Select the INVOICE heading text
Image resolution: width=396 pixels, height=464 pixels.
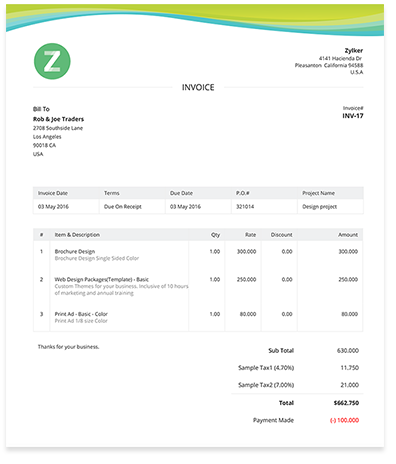[x=198, y=87]
